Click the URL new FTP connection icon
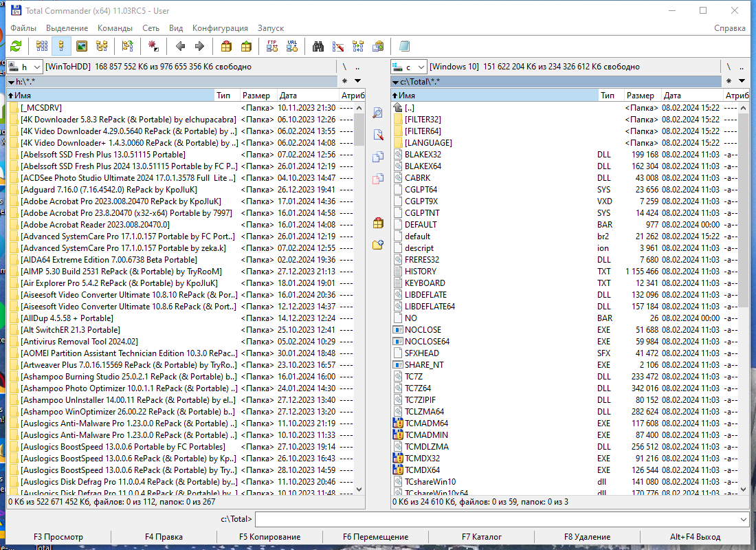Viewport: 756px width, 550px height. click(292, 46)
